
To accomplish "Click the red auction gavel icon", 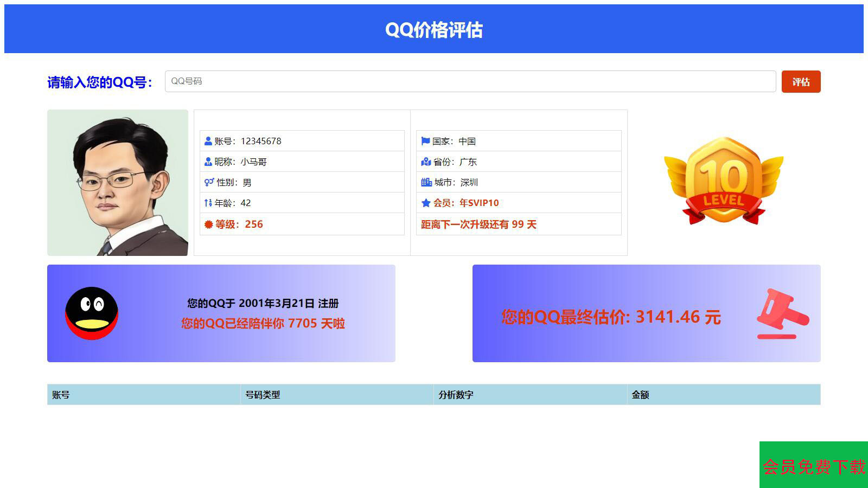I will point(783,314).
